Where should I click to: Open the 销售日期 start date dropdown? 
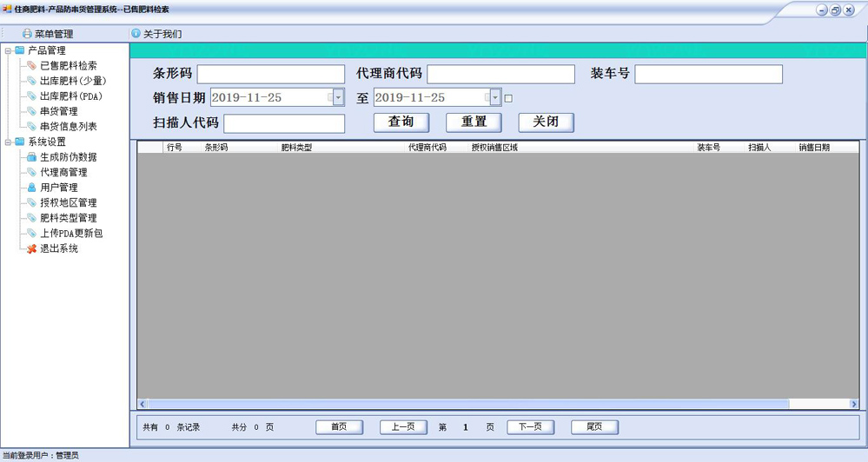338,98
